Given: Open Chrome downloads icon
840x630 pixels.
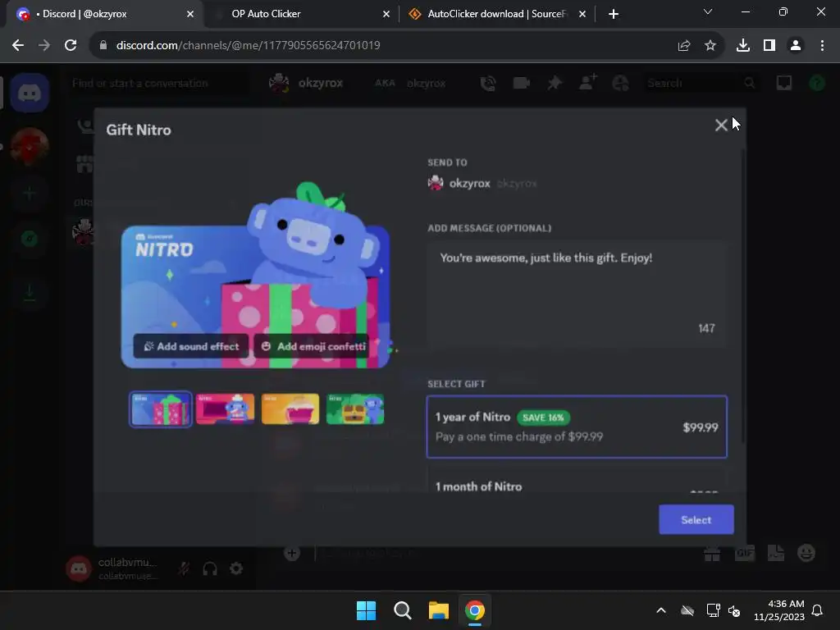Looking at the screenshot, I should pyautogui.click(x=743, y=46).
